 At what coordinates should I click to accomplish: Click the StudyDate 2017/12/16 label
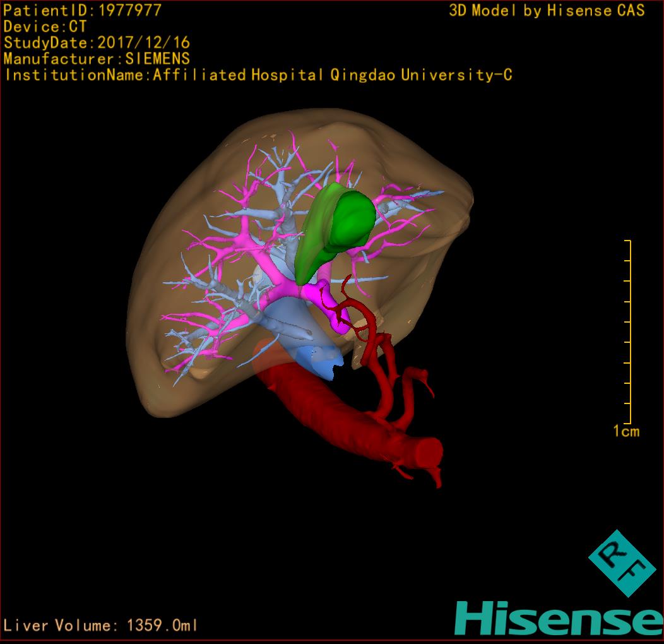tap(97, 43)
